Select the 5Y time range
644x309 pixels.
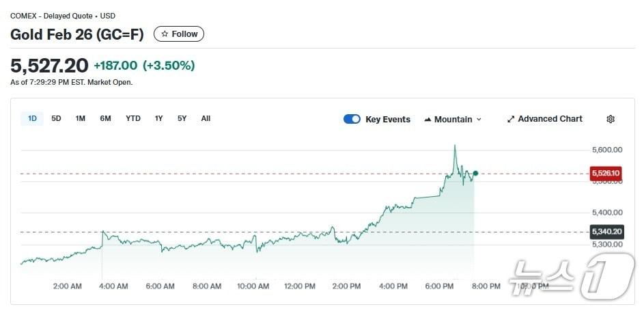(182, 118)
